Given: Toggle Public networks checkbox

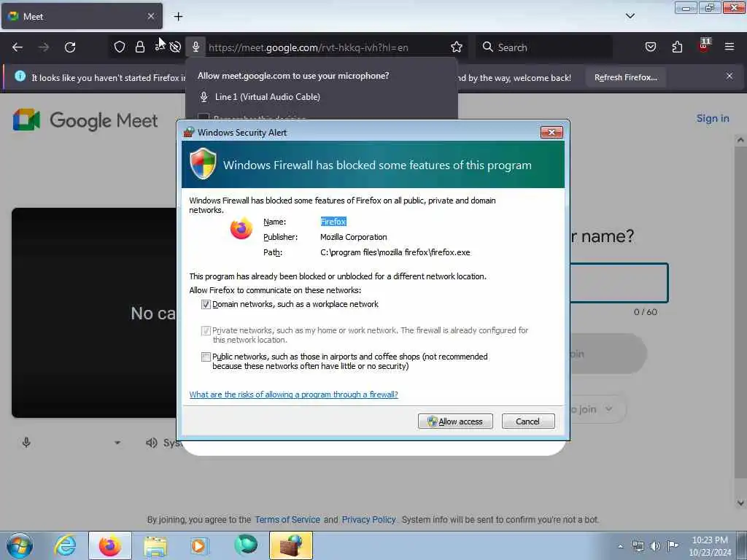Looking at the screenshot, I should (x=206, y=357).
